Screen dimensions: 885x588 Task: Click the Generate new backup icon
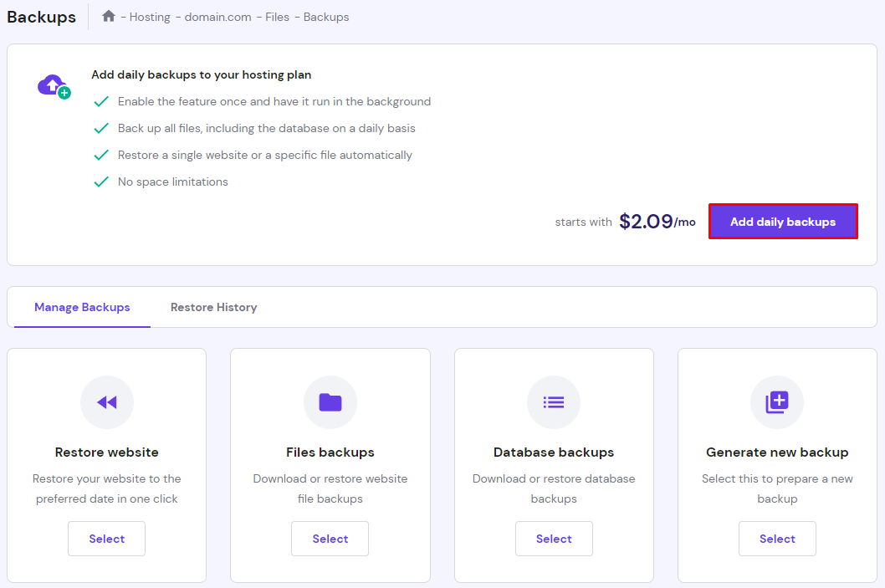[777, 402]
